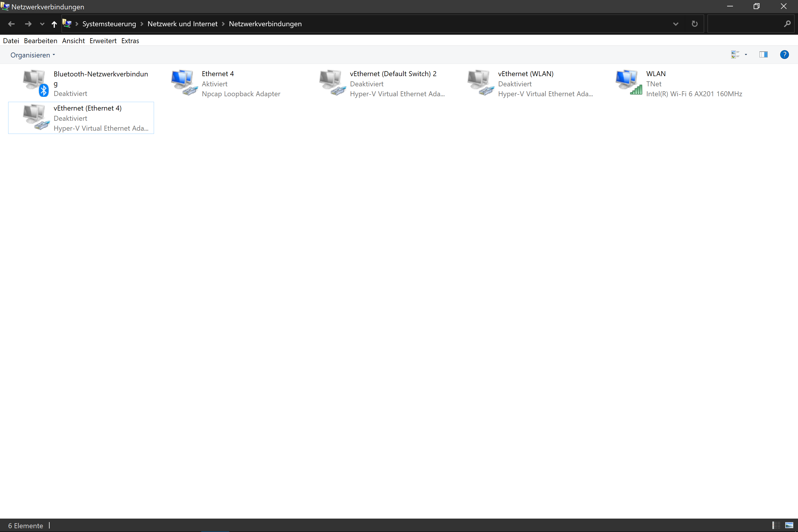The height and width of the screenshot is (532, 798).
Task: Navigate to Netzwerk und Internet breadcrumb
Action: (x=182, y=24)
